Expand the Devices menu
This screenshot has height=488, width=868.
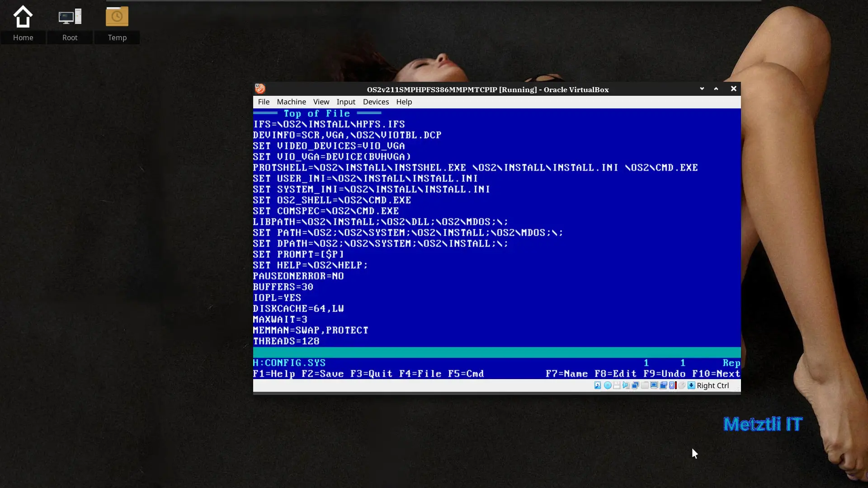point(376,102)
